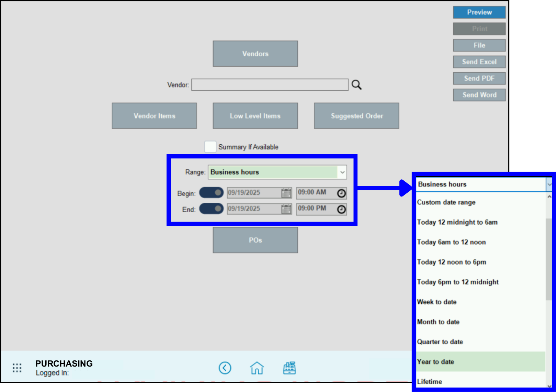Click the vendor search magnifier icon
The image size is (557, 392).
[x=356, y=85]
